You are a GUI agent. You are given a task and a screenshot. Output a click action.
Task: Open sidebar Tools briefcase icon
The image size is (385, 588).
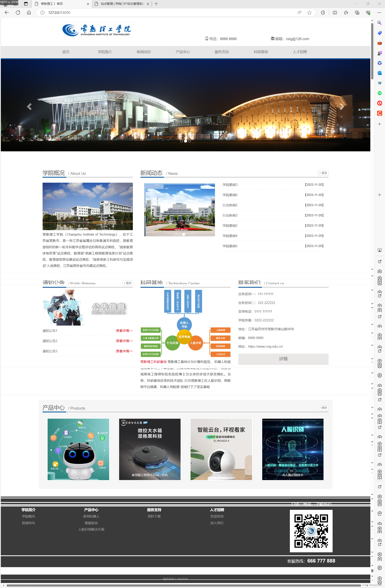click(380, 43)
